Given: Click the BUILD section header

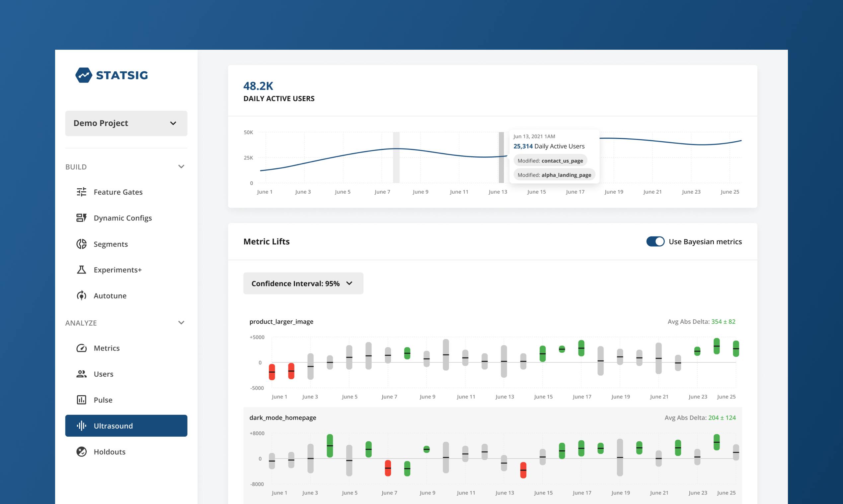Looking at the screenshot, I should pos(76,167).
